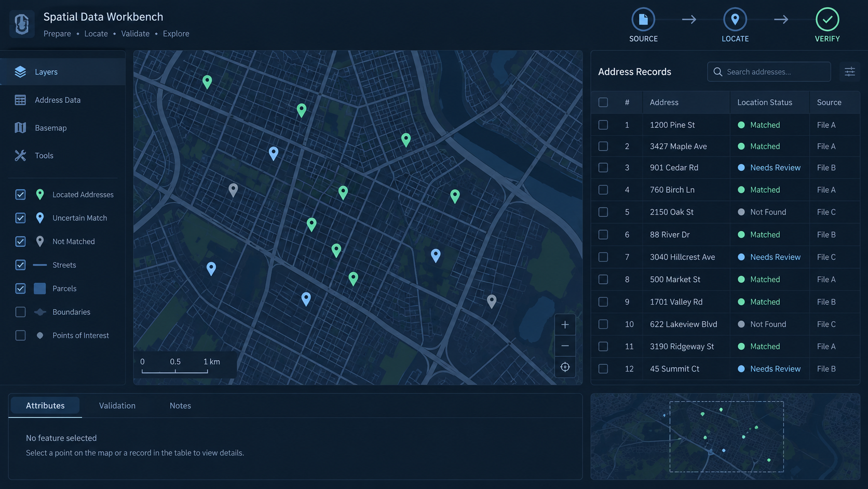The height and width of the screenshot is (489, 868).
Task: Sort by the # column header
Action: click(627, 102)
